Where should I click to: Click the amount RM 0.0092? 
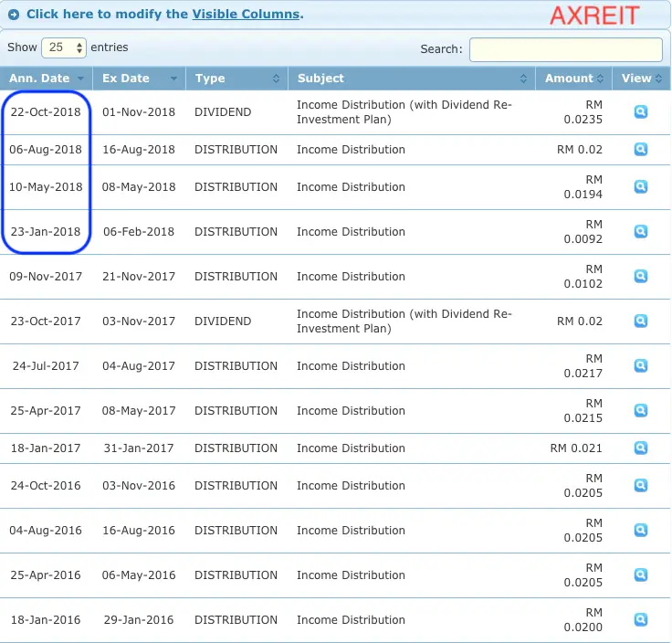click(x=583, y=231)
